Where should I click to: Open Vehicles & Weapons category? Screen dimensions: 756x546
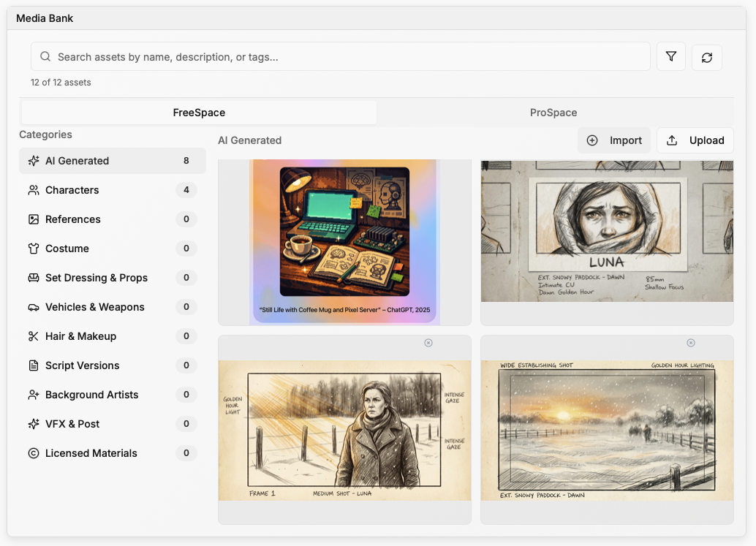point(113,307)
